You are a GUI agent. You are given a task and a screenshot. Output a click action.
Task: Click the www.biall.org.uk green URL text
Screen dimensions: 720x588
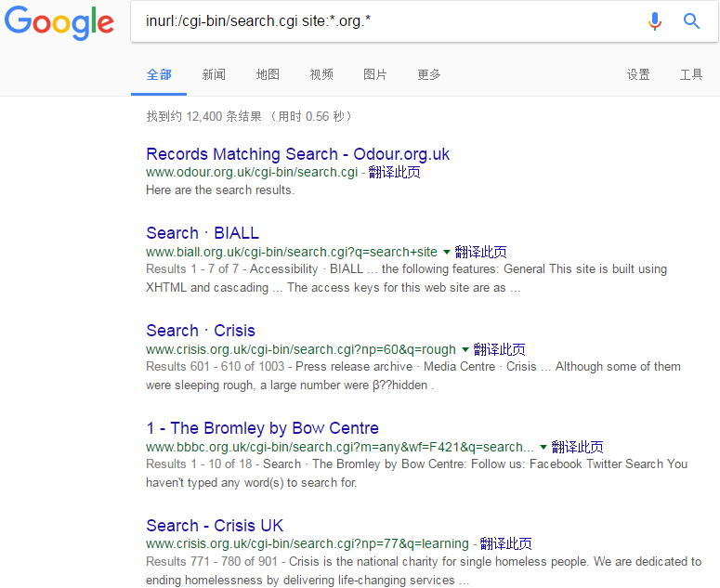tap(292, 252)
